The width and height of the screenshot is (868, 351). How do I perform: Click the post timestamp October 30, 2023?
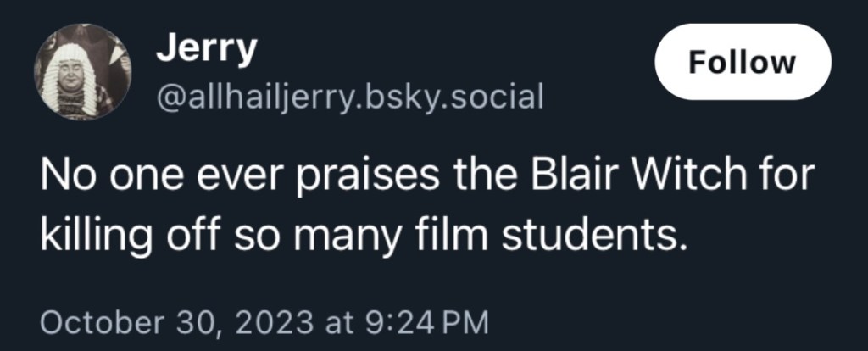264,322
